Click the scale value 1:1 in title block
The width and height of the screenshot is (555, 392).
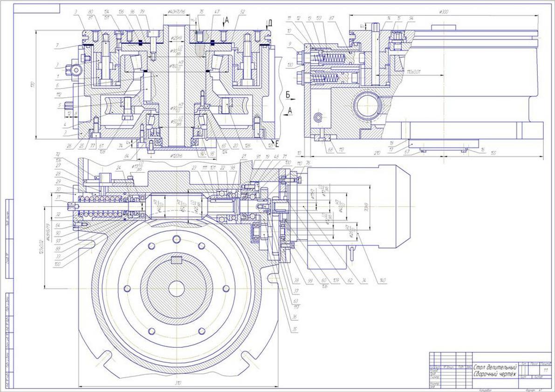[x=545, y=371]
